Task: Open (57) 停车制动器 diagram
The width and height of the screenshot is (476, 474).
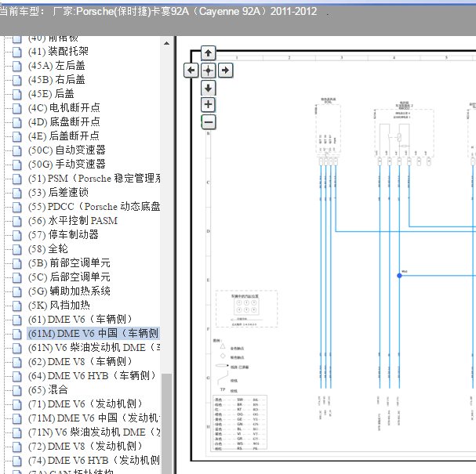Action: coord(64,235)
